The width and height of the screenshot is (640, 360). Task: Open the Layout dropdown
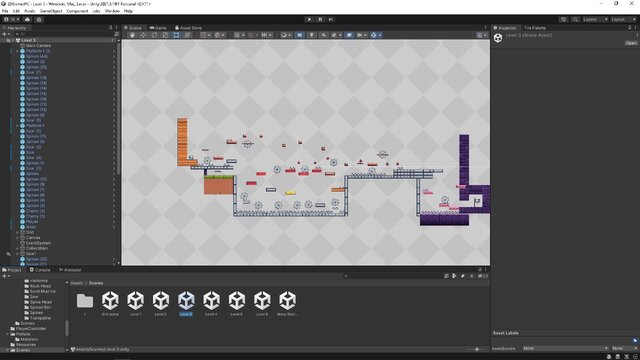coord(623,19)
